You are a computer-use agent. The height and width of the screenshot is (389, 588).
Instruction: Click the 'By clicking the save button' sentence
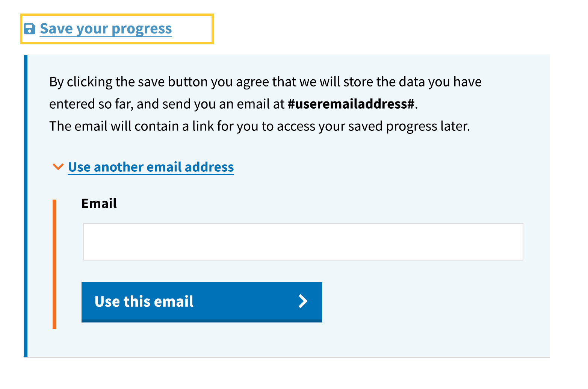click(265, 82)
